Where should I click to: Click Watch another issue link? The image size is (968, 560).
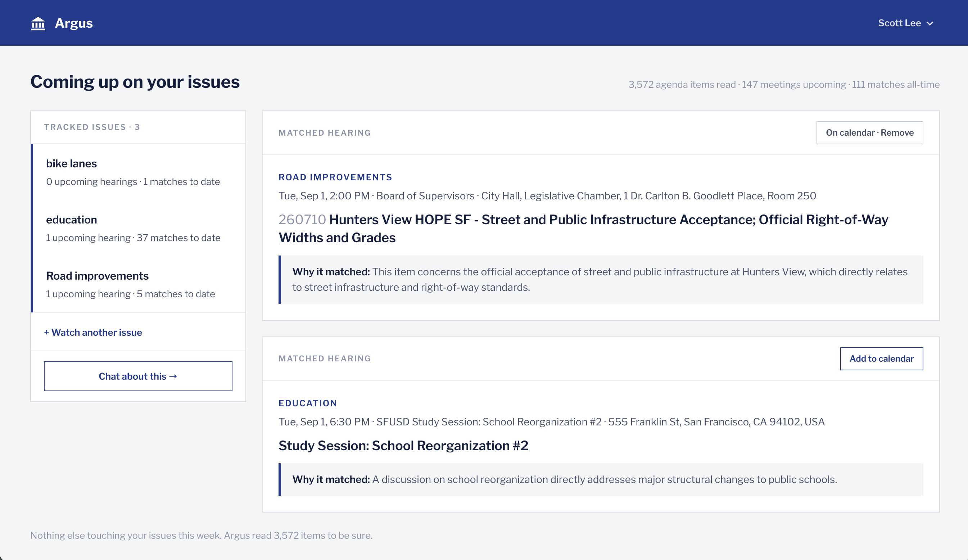pos(93,332)
